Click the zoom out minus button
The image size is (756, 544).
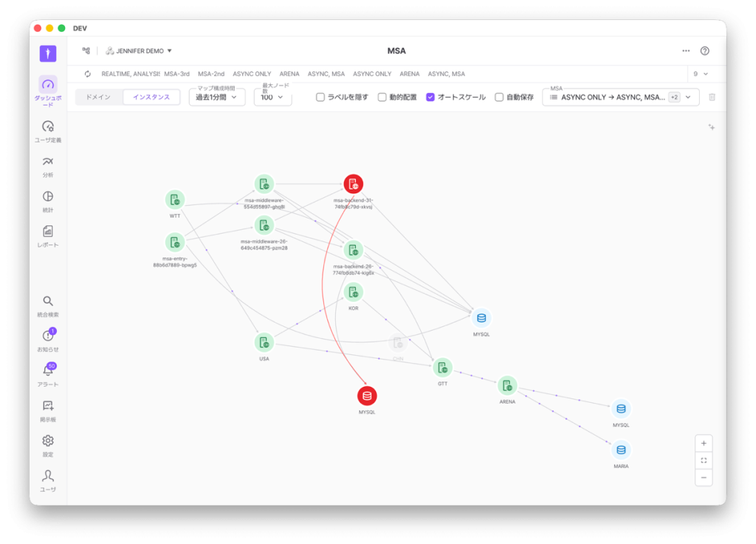[704, 478]
